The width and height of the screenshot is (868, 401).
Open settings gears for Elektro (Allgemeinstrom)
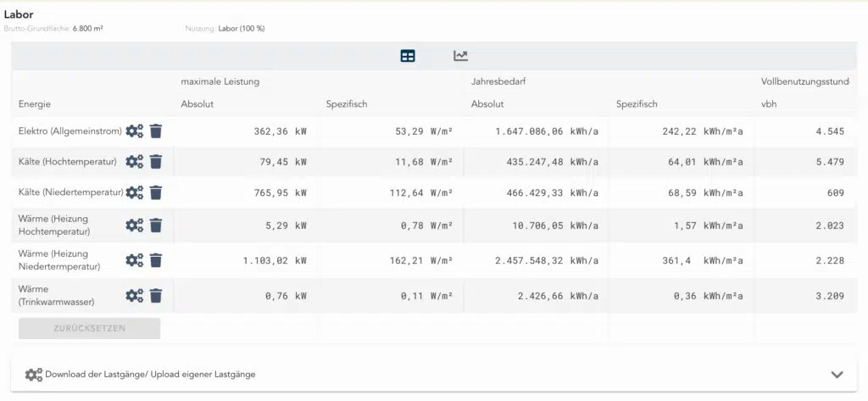tap(135, 131)
